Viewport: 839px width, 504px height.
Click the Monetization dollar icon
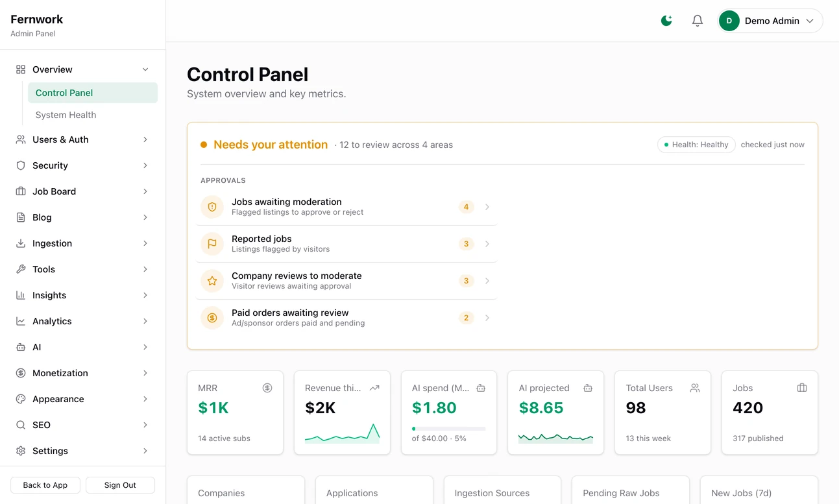pos(21,373)
